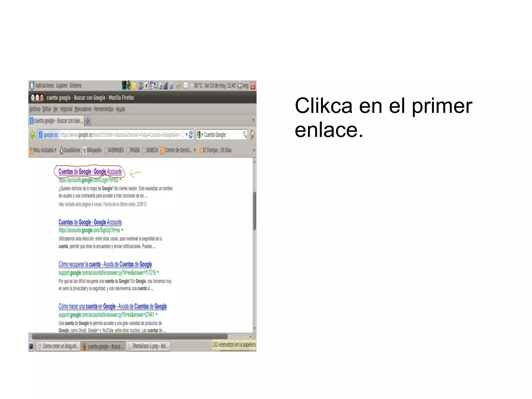Open the Ayuda menu
532x399 pixels.
120,109
